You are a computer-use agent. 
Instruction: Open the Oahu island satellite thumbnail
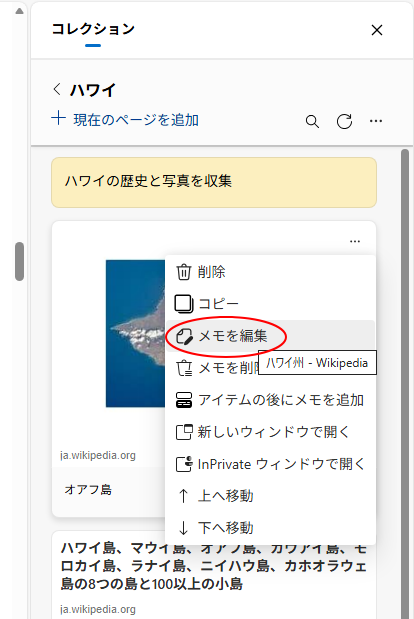(135, 334)
